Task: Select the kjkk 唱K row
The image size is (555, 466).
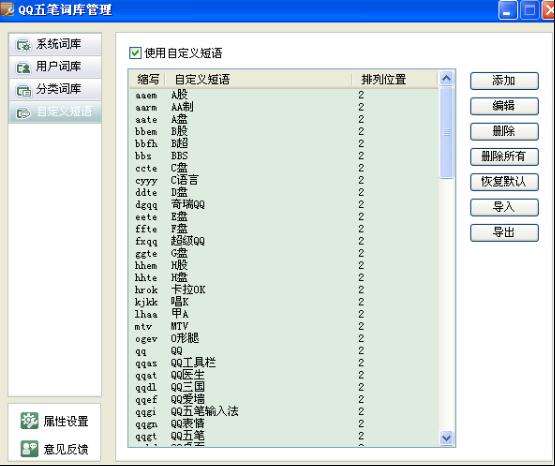Action: point(283,302)
